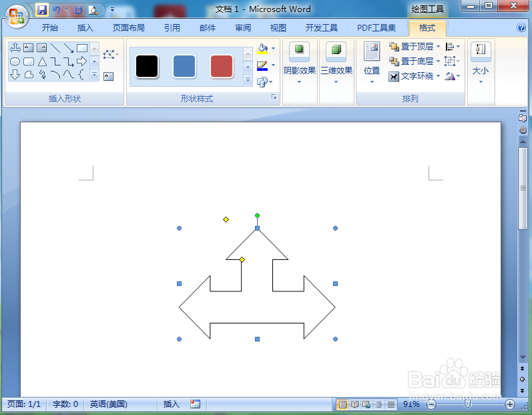
Task: Apply the red shape style
Action: click(222, 67)
